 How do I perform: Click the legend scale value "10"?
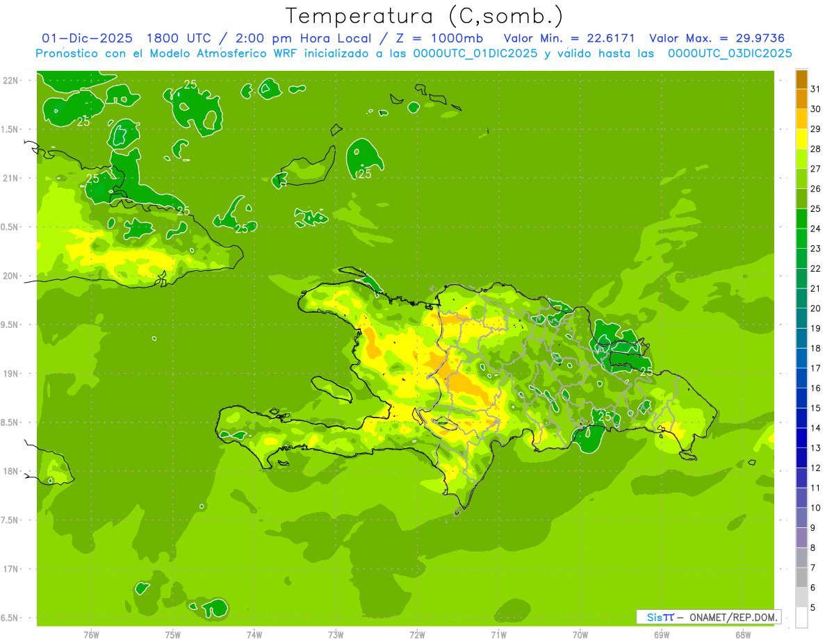(x=815, y=508)
